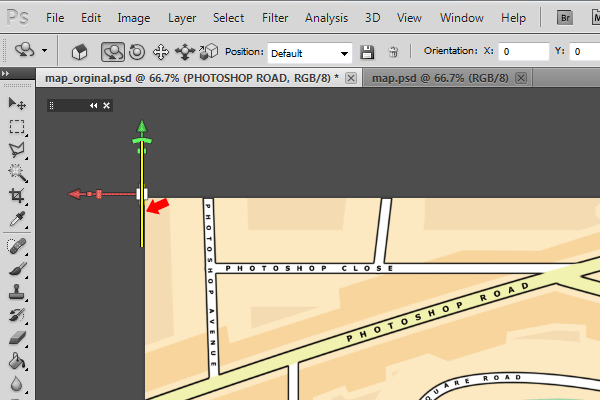
Task: Click the Orientation Y input field
Action: (x=585, y=52)
